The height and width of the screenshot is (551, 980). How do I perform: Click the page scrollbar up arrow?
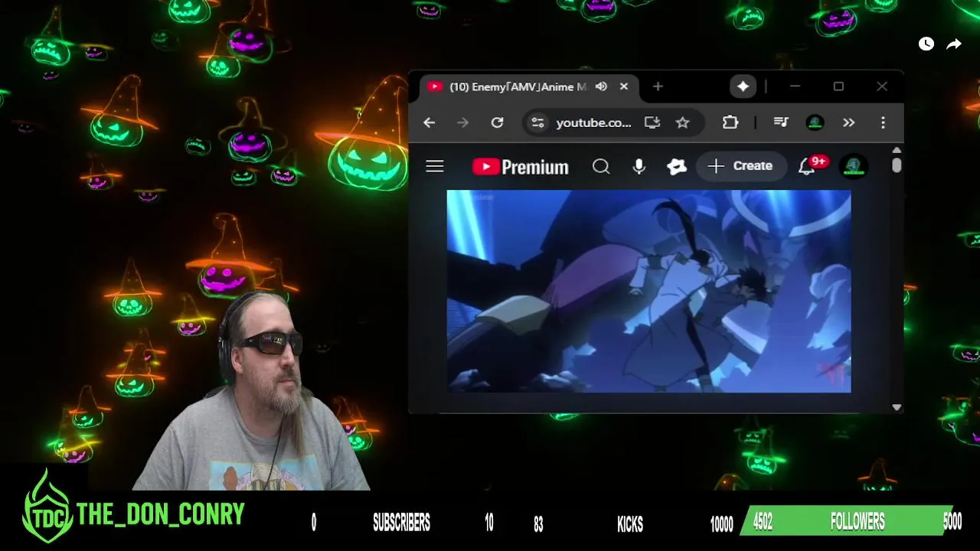click(x=897, y=150)
